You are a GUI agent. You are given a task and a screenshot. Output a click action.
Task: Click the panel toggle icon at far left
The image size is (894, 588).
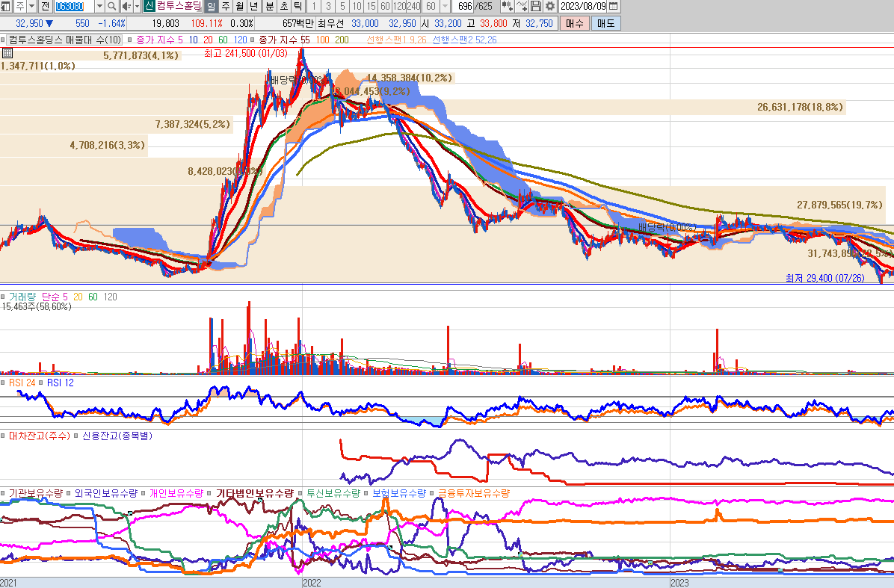(6, 6)
